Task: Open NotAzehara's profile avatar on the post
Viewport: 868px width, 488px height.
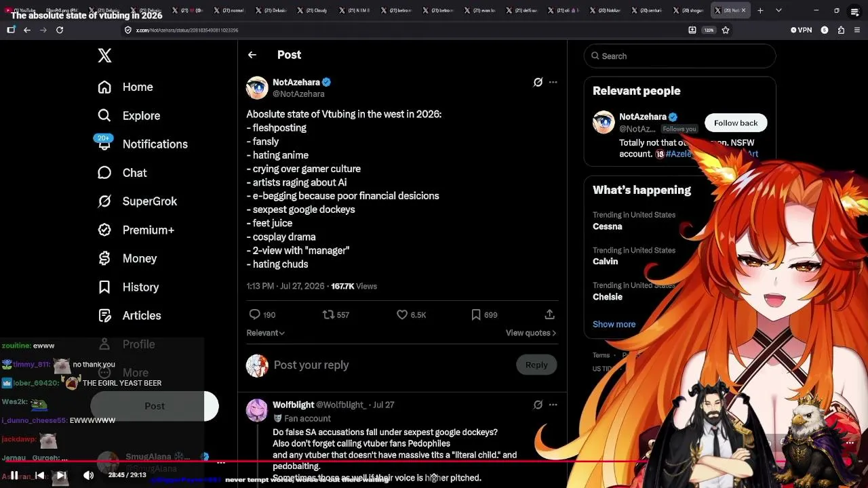Action: click(257, 87)
